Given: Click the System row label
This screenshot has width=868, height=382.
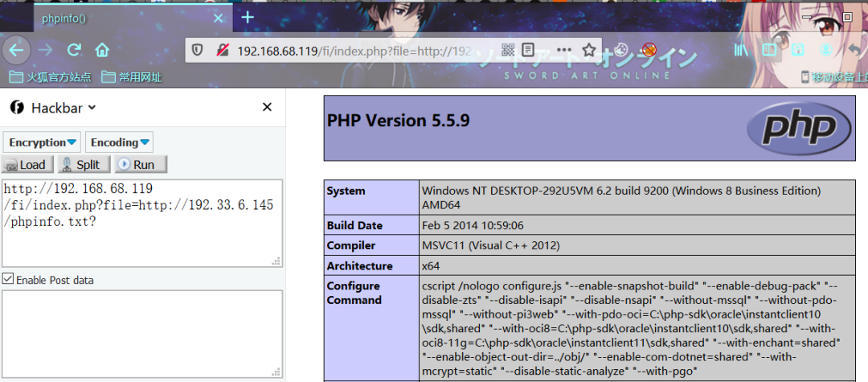Looking at the screenshot, I should 346,191.
